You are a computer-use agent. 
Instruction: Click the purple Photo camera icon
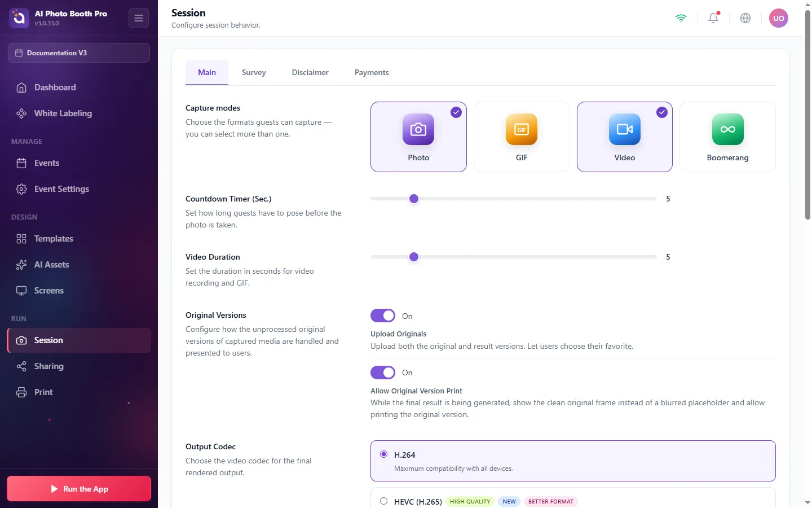tap(418, 129)
